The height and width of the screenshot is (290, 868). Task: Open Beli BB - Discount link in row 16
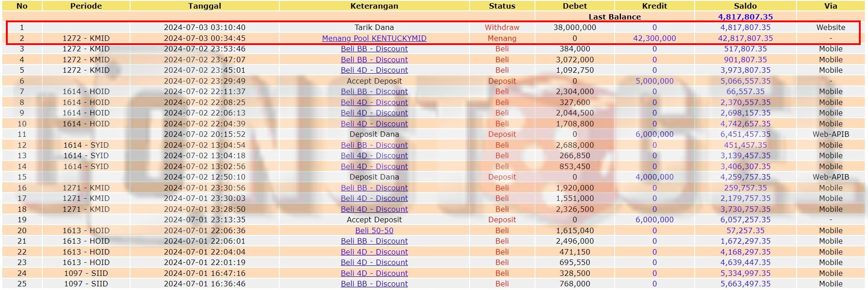(x=374, y=188)
